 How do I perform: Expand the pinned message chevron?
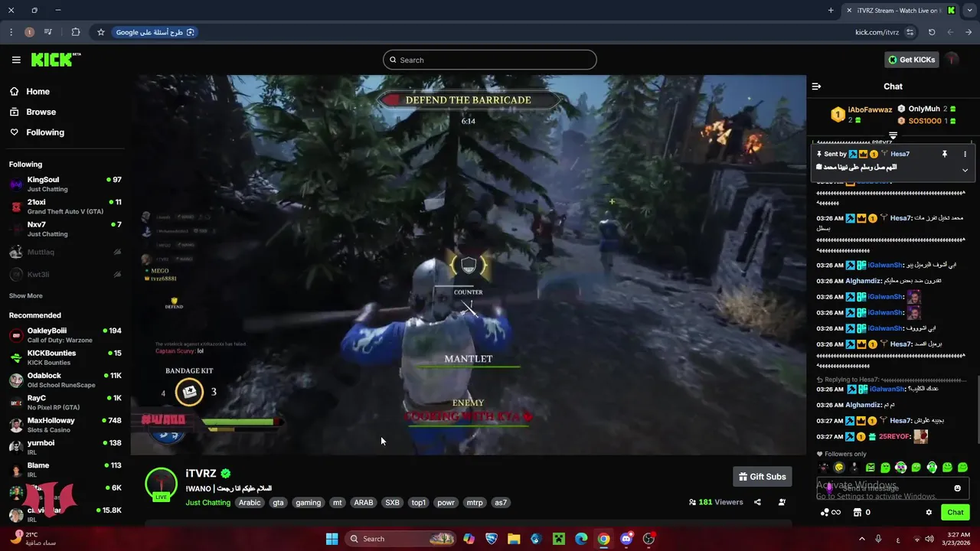point(965,170)
